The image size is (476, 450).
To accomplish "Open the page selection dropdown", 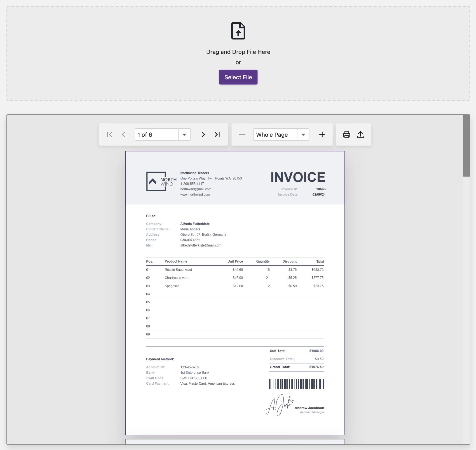I will 184,134.
